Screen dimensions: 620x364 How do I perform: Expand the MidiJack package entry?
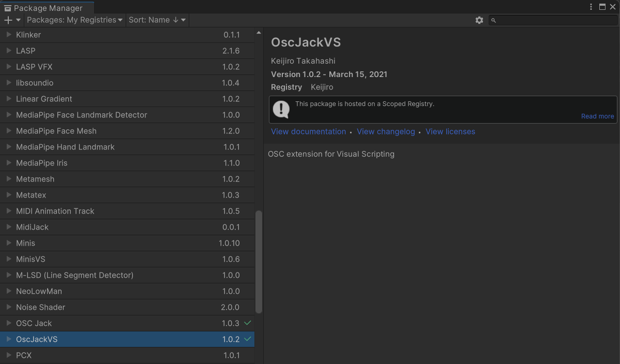click(x=9, y=227)
